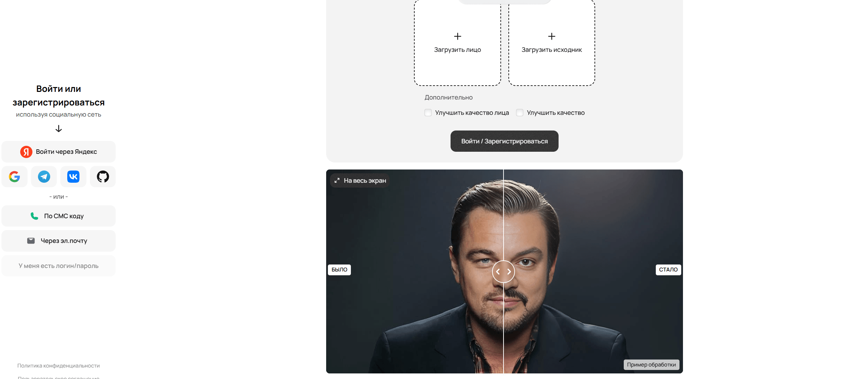Click the before/after comparison slider handle

pos(504,271)
